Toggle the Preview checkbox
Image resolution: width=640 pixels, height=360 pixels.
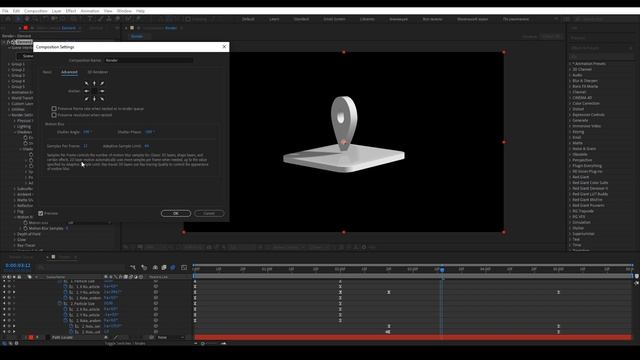40,213
